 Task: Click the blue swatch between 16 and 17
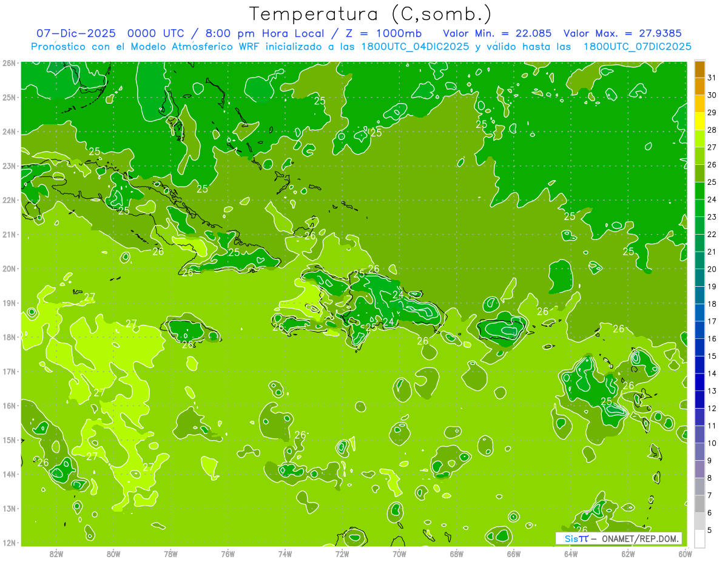(699, 330)
